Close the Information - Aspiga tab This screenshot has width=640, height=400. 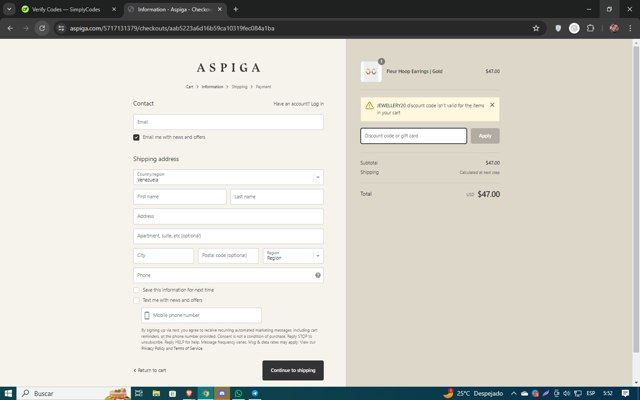coord(220,9)
